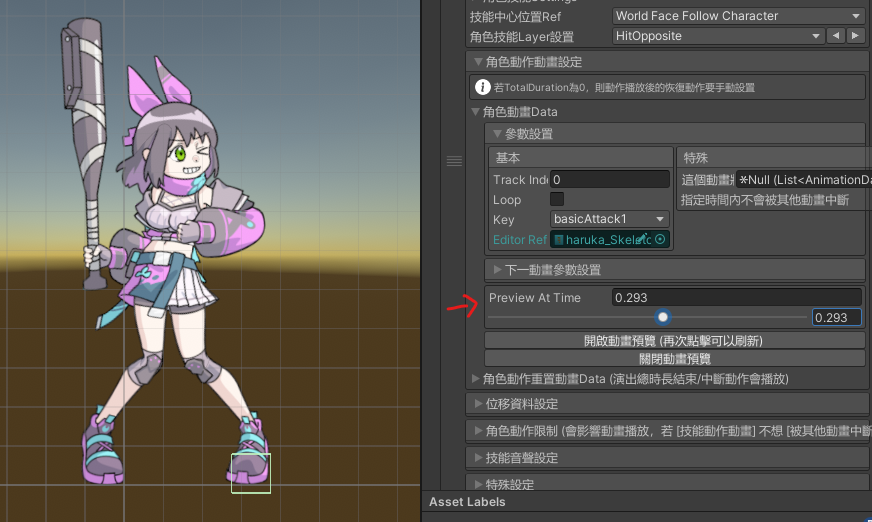
Task: Click the Preview At Time value field
Action: (737, 297)
